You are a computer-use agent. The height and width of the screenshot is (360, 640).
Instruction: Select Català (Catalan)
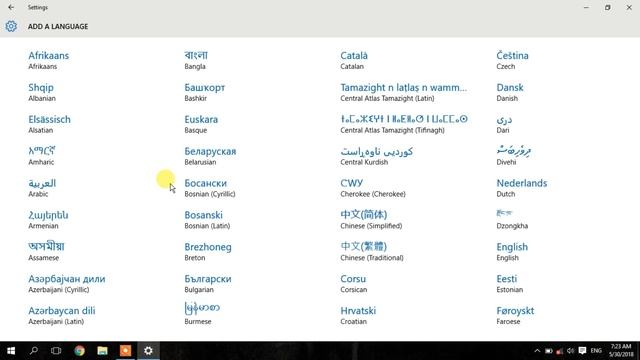point(354,60)
